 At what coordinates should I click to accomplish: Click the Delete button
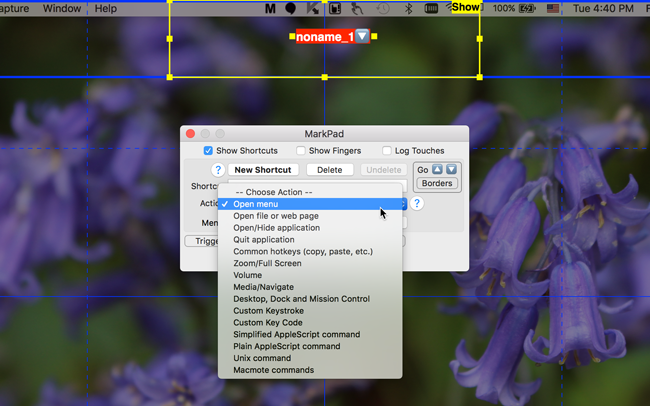point(330,170)
